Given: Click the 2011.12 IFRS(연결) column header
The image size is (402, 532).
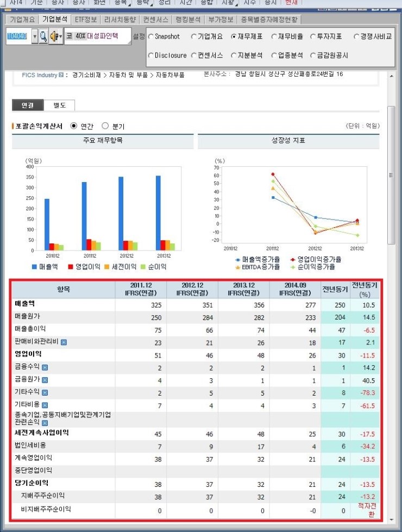Looking at the screenshot, I should pos(141,289).
